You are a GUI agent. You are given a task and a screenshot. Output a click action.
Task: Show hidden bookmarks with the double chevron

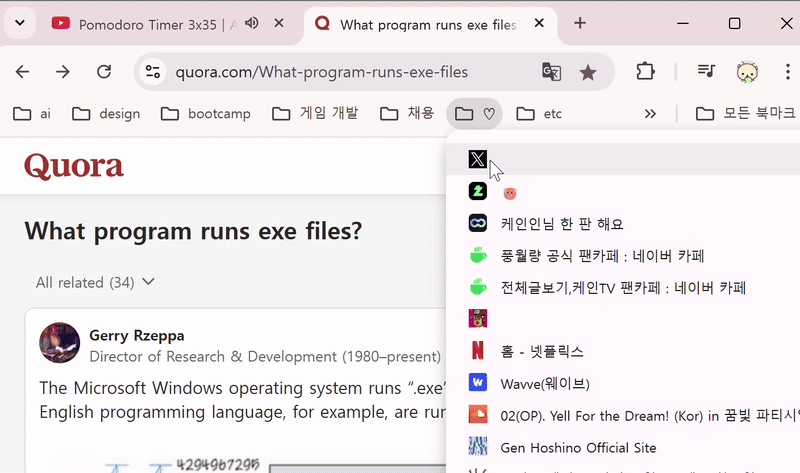tap(650, 113)
